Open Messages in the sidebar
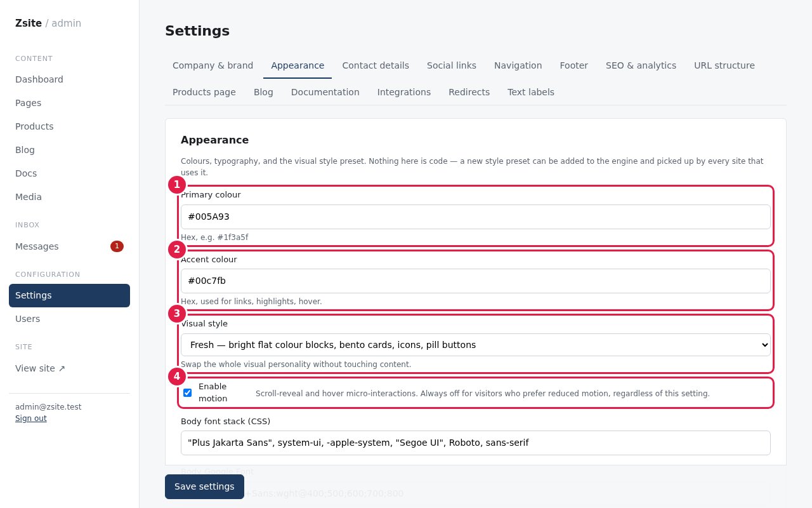This screenshot has width=812, height=508. point(69,246)
